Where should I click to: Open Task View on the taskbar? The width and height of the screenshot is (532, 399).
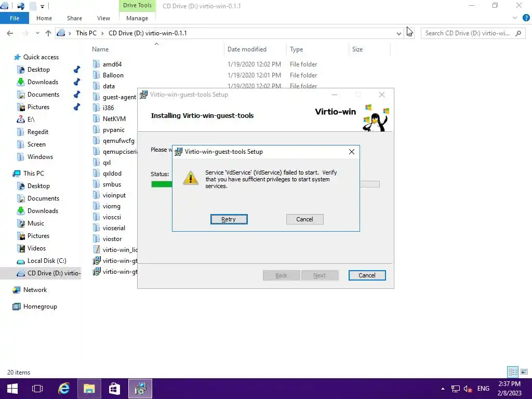tap(37, 389)
